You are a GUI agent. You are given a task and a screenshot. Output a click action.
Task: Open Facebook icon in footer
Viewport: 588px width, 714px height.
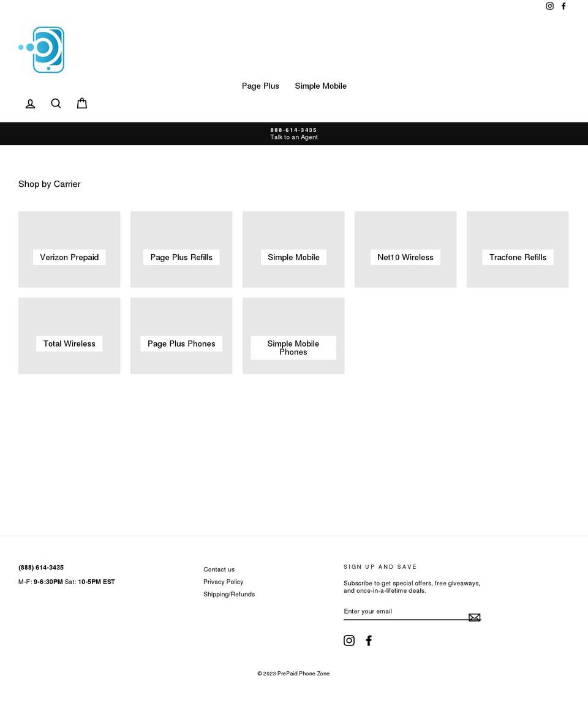click(369, 641)
